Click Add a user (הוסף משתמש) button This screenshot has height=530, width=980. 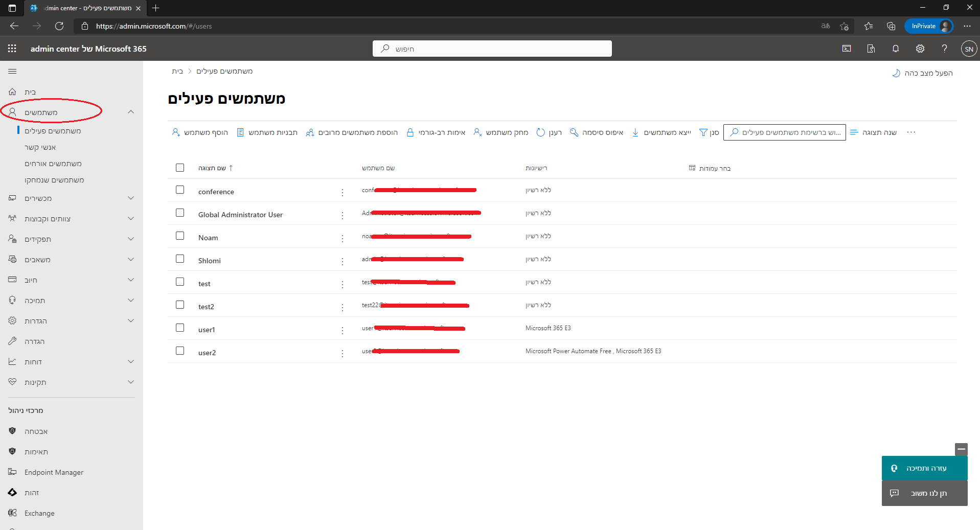click(x=200, y=132)
